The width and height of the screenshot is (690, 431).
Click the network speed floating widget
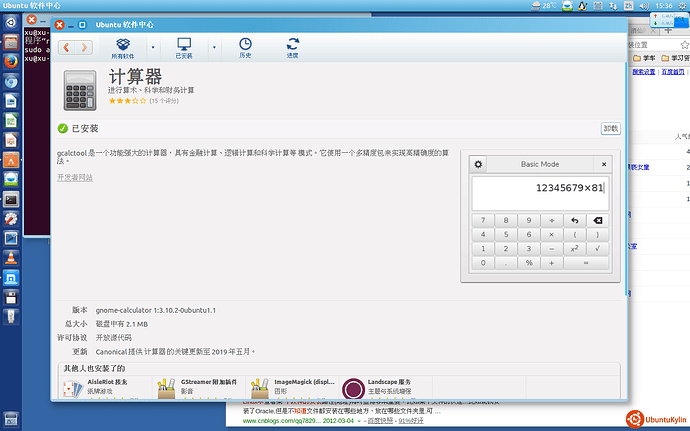(x=669, y=20)
